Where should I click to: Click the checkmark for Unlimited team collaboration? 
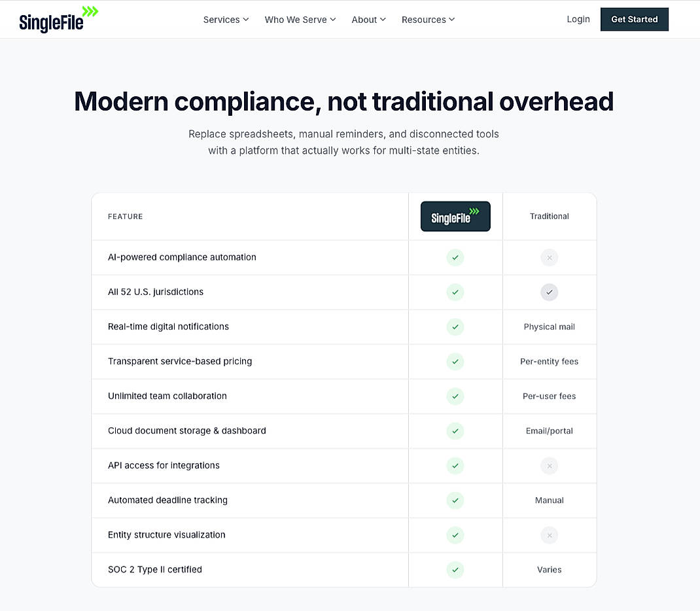455,396
